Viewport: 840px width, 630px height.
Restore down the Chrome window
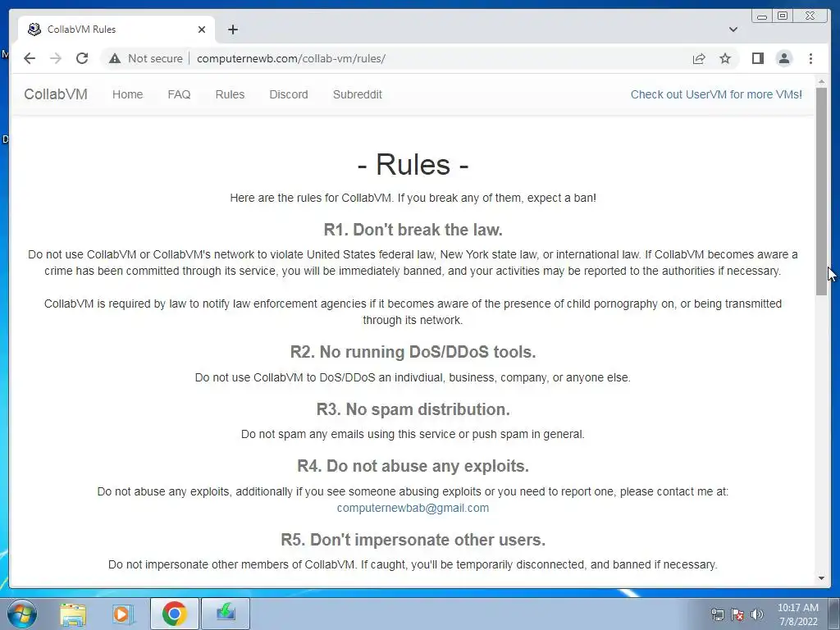pos(783,16)
